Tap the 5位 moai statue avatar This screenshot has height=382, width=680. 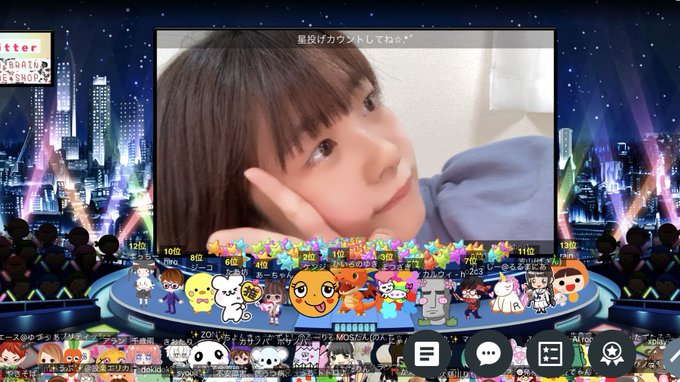[435, 302]
